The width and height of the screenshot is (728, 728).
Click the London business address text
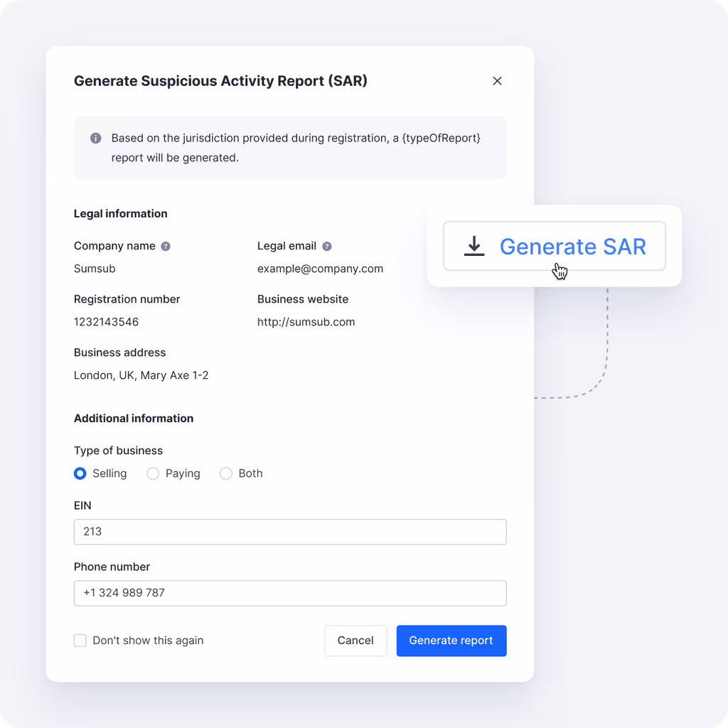[141, 375]
